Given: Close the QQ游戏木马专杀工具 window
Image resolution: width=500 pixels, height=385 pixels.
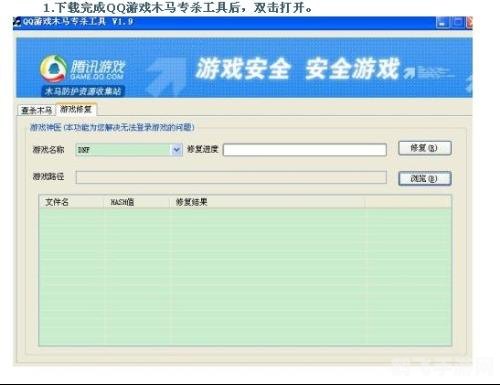Looking at the screenshot, I should [469, 23].
